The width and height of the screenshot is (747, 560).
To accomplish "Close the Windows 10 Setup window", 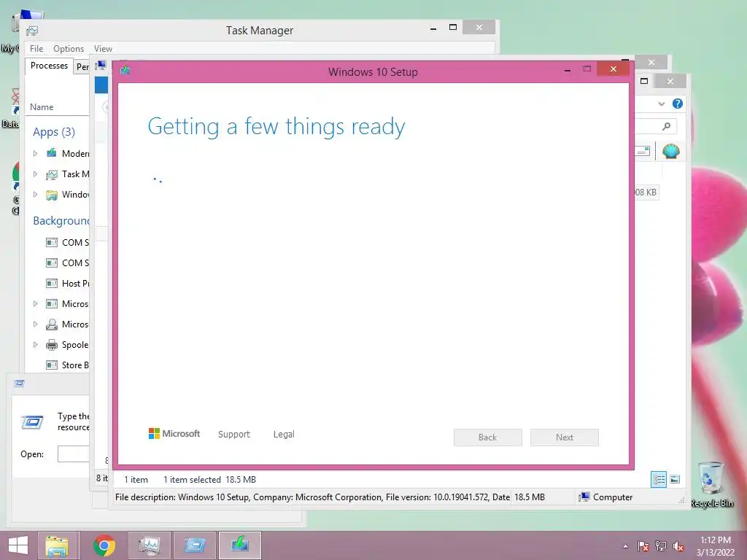I will 613,69.
